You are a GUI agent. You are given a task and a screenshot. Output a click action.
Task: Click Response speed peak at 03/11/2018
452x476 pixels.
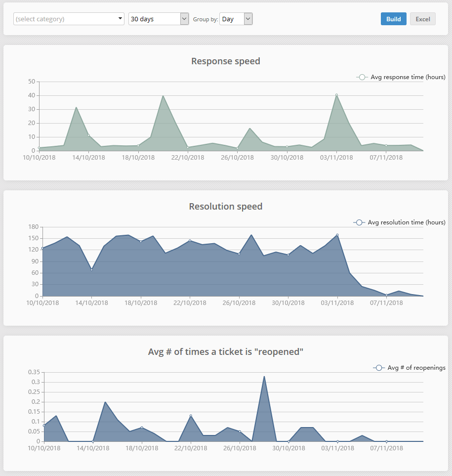(x=336, y=95)
